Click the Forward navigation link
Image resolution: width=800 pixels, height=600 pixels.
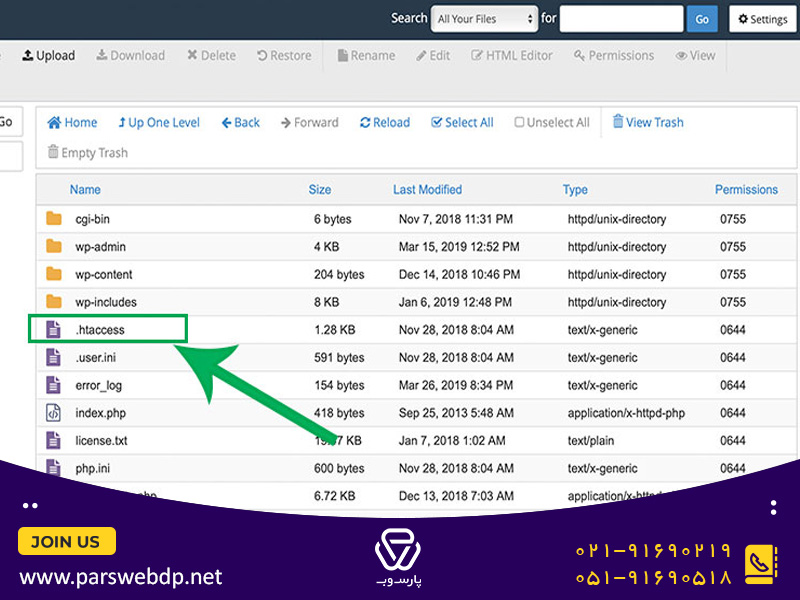(x=310, y=122)
